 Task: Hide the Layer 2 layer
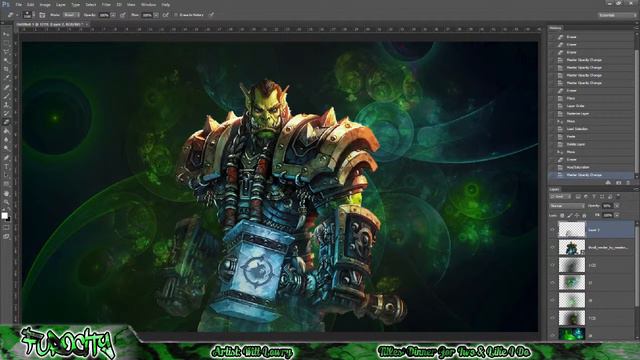pyautogui.click(x=552, y=230)
